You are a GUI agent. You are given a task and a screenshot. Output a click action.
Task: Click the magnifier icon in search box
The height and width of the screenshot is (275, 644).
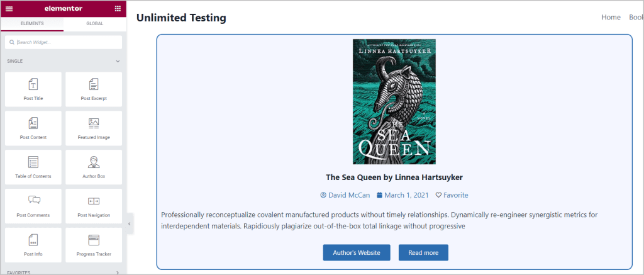[x=12, y=42]
